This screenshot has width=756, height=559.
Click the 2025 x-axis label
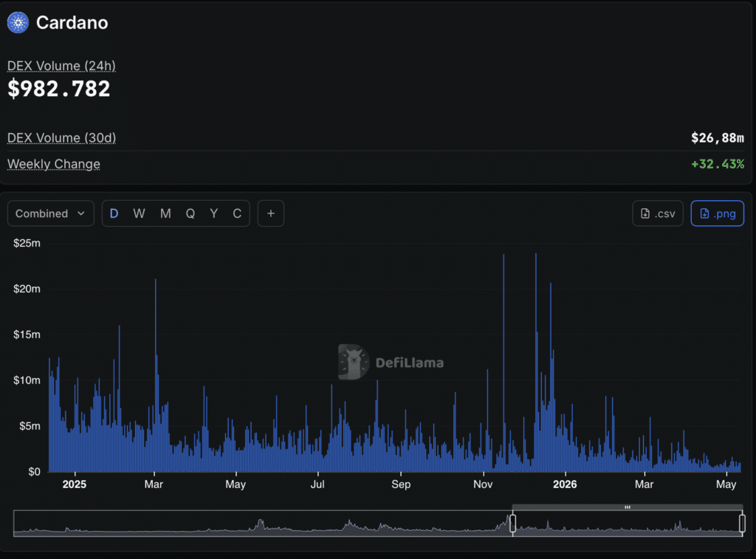coord(75,484)
